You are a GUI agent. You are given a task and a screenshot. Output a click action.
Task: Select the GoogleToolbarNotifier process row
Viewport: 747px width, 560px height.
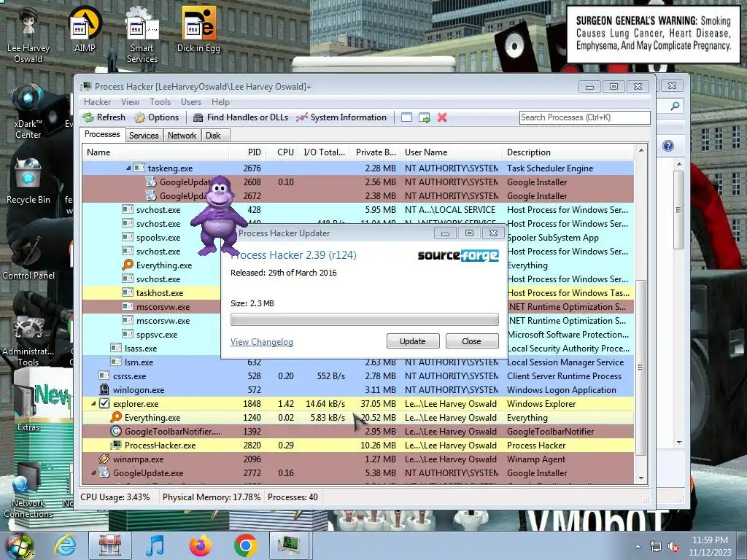click(358, 432)
